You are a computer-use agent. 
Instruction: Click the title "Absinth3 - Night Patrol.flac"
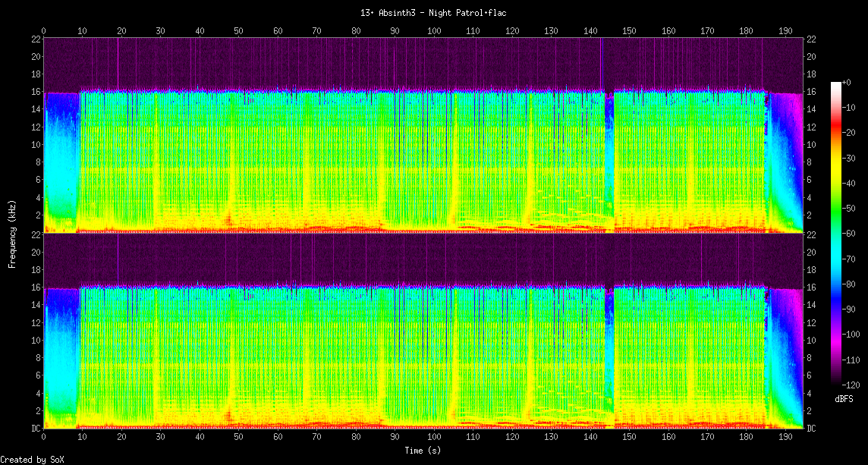pos(434,13)
